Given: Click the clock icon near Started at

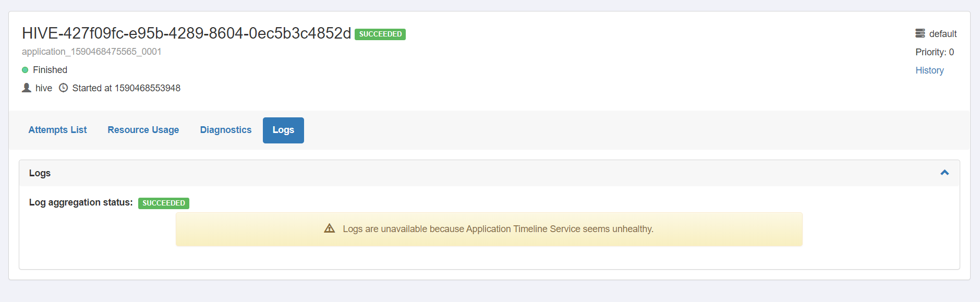Looking at the screenshot, I should (63, 88).
